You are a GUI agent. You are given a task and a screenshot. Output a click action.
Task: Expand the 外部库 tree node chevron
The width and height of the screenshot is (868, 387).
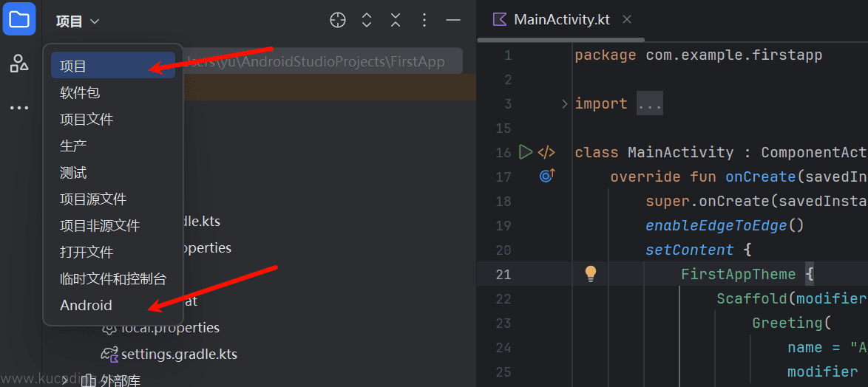tap(65, 380)
